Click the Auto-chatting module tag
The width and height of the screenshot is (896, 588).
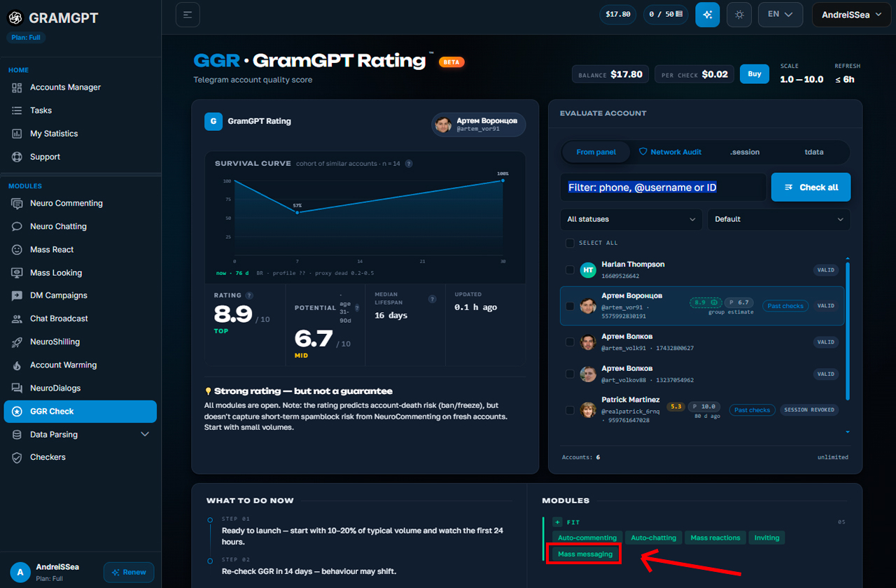tap(654, 538)
